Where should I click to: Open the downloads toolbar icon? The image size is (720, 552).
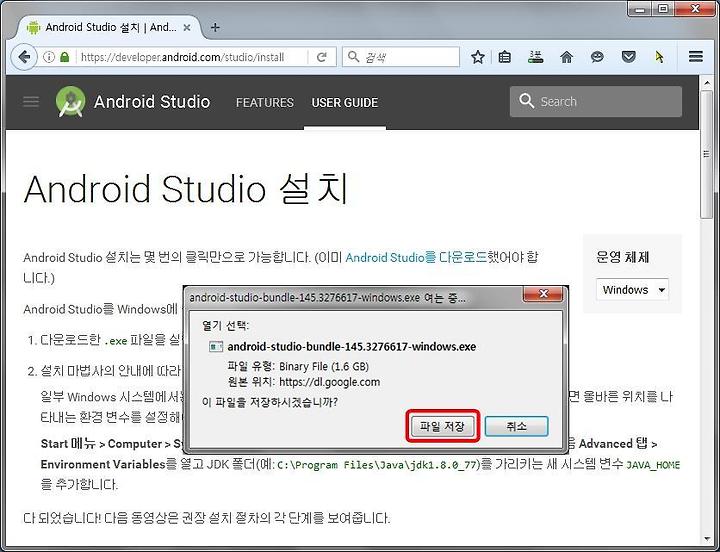535,57
